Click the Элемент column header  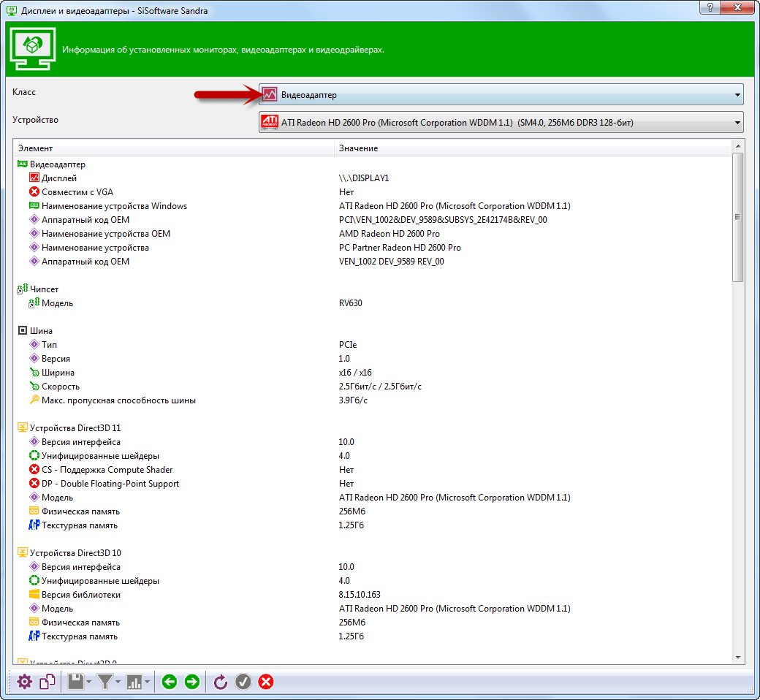[x=173, y=148]
